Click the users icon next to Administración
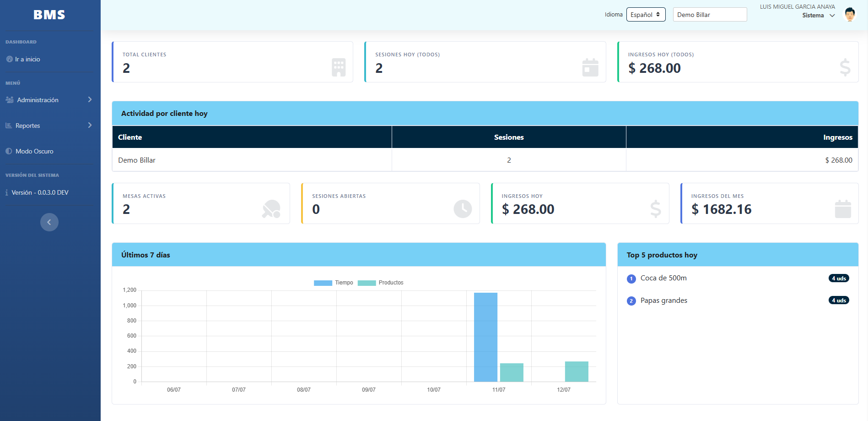868x421 pixels. (x=10, y=100)
